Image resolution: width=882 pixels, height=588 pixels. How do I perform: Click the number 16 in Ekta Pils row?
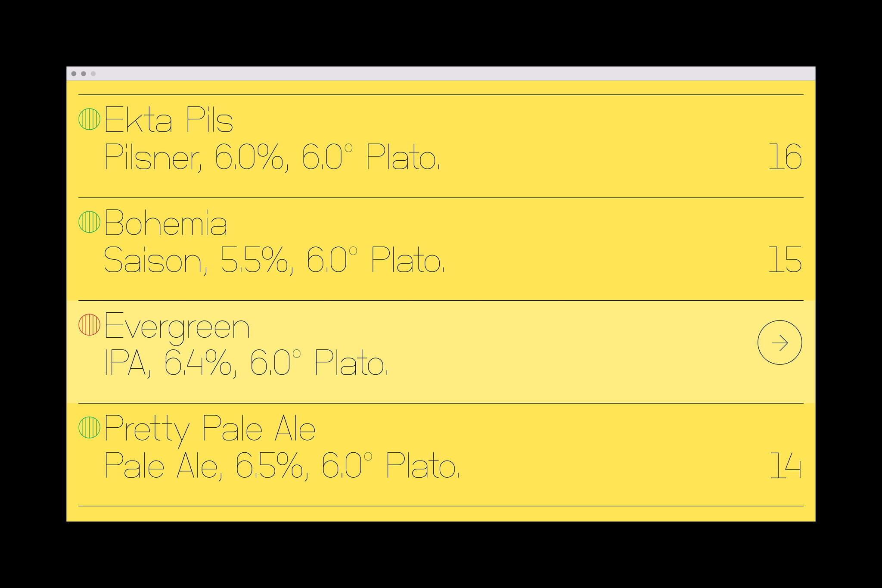click(785, 157)
